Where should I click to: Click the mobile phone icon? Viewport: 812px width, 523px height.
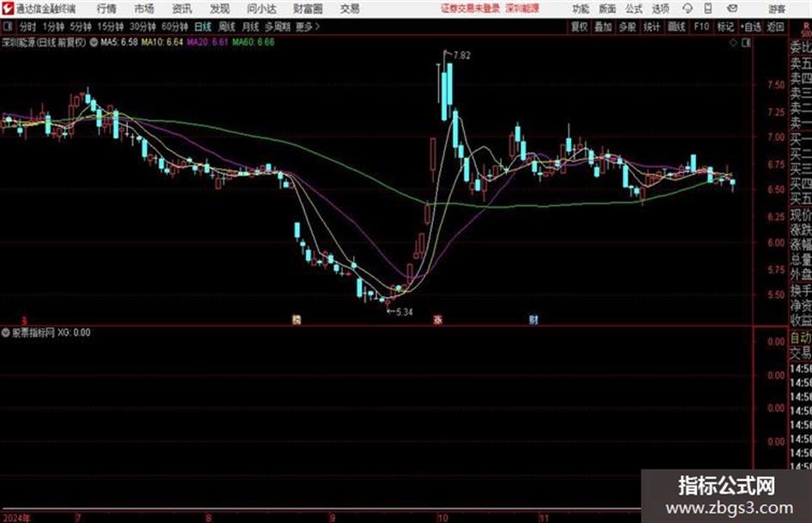point(708,9)
